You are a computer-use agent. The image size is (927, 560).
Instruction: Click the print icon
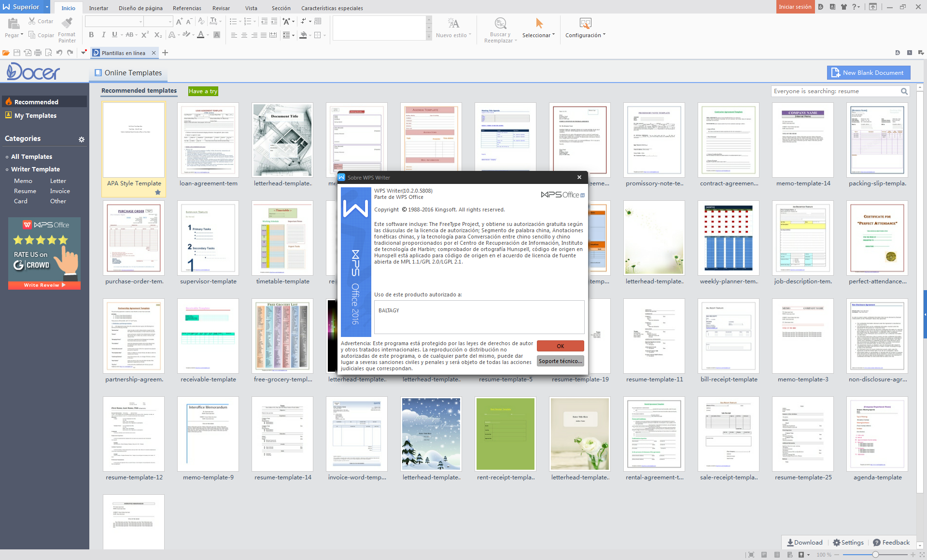38,53
